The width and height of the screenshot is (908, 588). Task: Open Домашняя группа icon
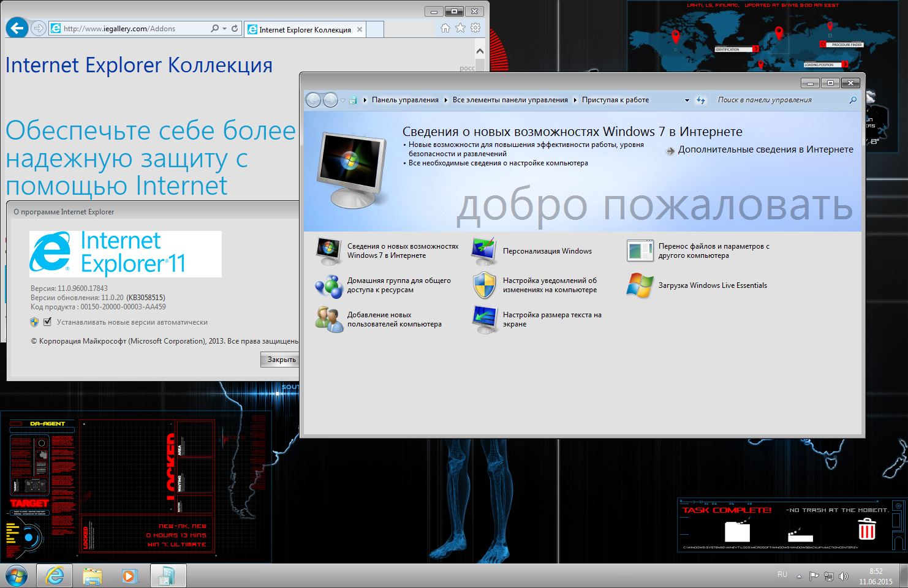point(329,285)
